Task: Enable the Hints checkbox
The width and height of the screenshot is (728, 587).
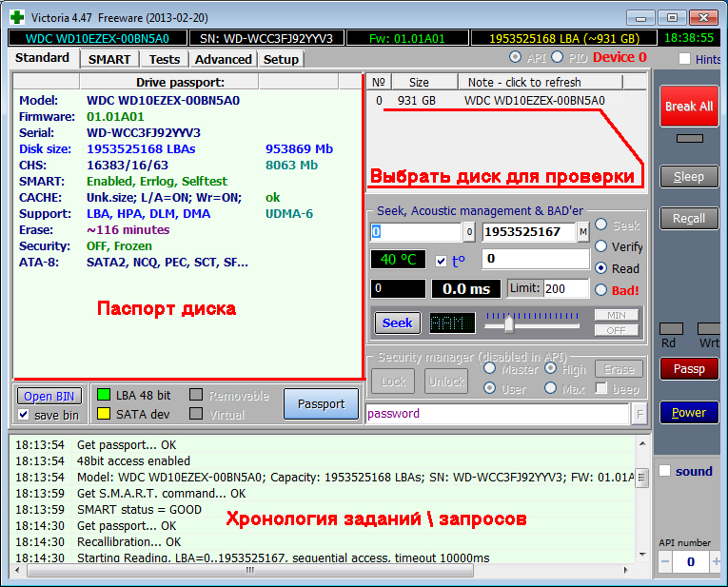Action: [x=684, y=59]
